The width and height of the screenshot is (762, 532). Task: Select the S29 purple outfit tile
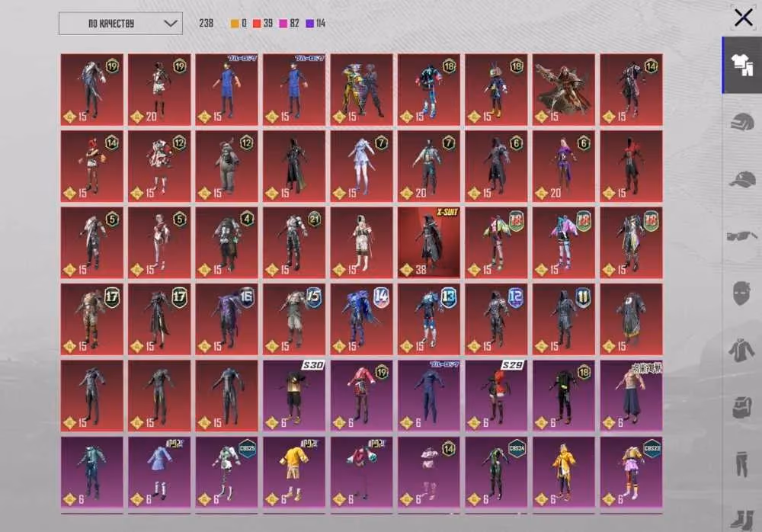tap(496, 396)
